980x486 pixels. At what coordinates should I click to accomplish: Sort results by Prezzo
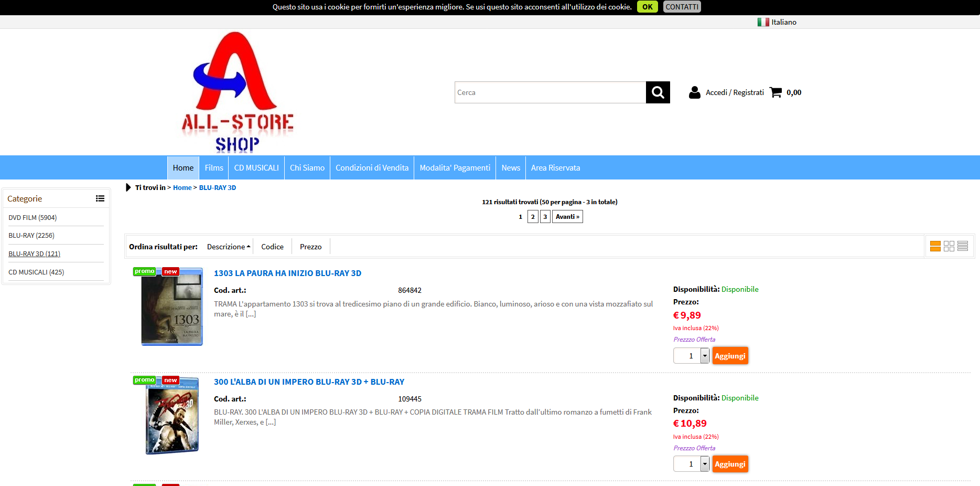311,247
